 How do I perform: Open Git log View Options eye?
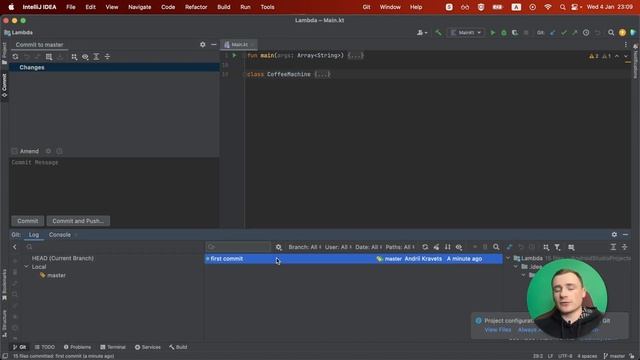(459, 247)
